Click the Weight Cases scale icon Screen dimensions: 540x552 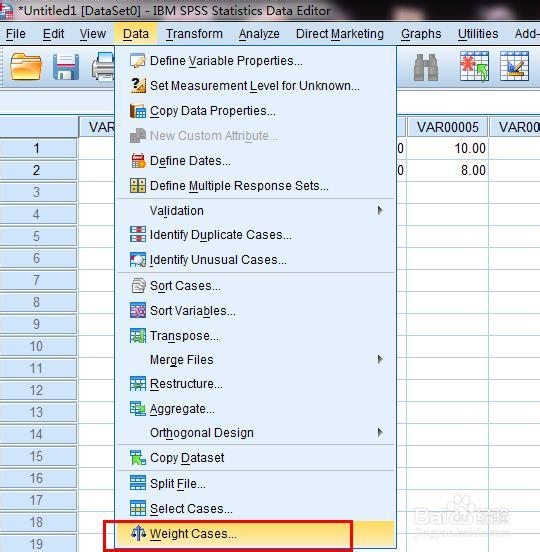pyautogui.click(x=138, y=533)
